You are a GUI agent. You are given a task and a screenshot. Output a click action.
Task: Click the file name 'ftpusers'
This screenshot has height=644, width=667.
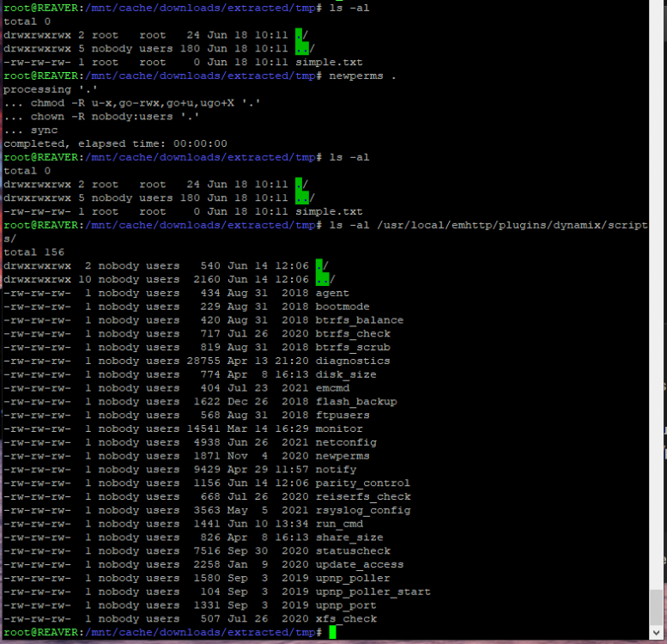tap(343, 416)
